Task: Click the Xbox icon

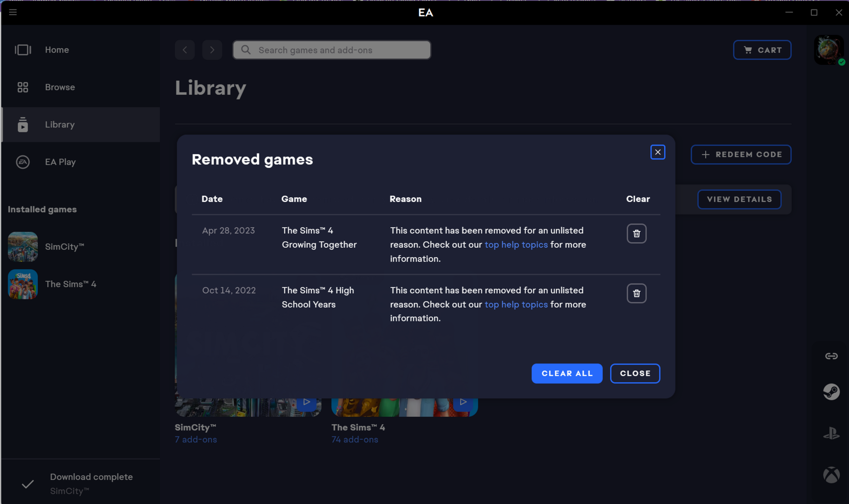Action: coord(831,475)
